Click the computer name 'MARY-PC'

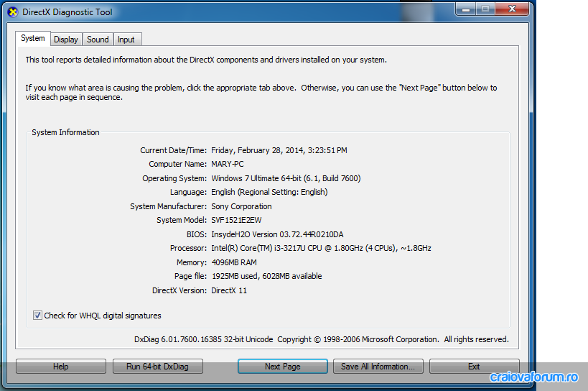[x=228, y=164]
